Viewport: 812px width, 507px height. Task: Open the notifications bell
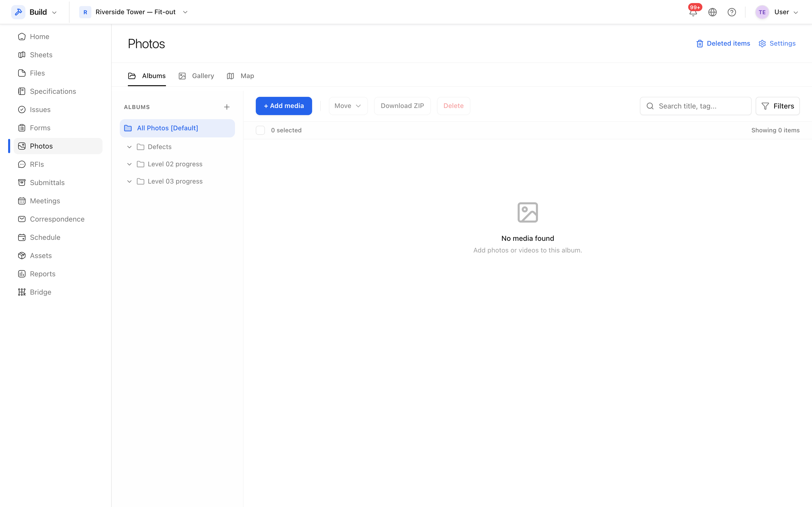[x=693, y=12]
